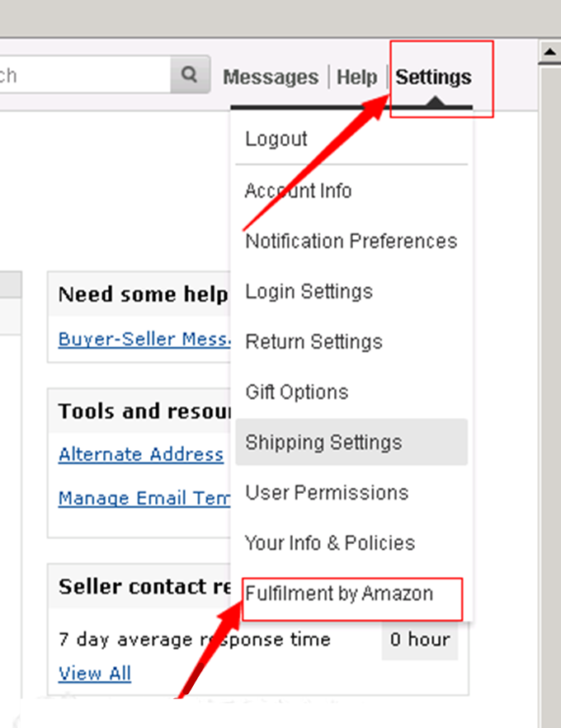Select Login Settings option
The width and height of the screenshot is (561, 728).
pyautogui.click(x=309, y=291)
